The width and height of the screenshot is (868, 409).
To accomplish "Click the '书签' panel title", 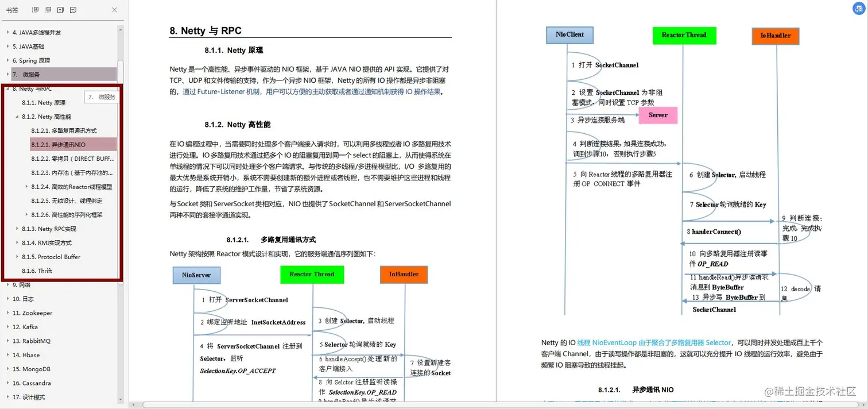I will pos(12,10).
